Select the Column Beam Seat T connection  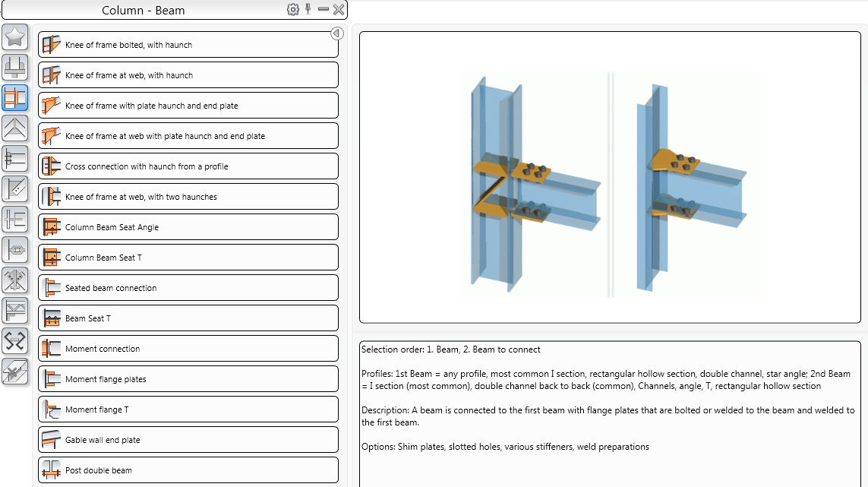(x=188, y=258)
